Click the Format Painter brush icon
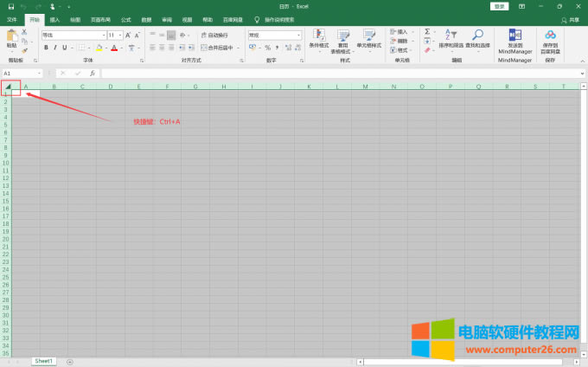Image resolution: width=588 pixels, height=367 pixels. pyautogui.click(x=24, y=49)
